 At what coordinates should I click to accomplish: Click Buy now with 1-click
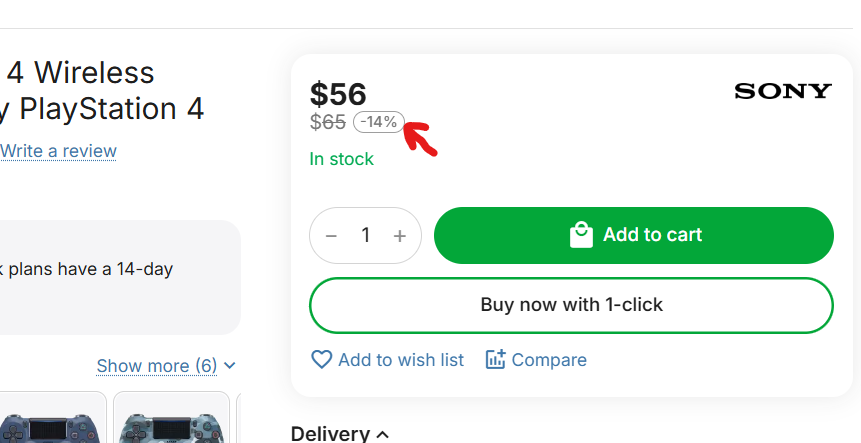coord(571,304)
